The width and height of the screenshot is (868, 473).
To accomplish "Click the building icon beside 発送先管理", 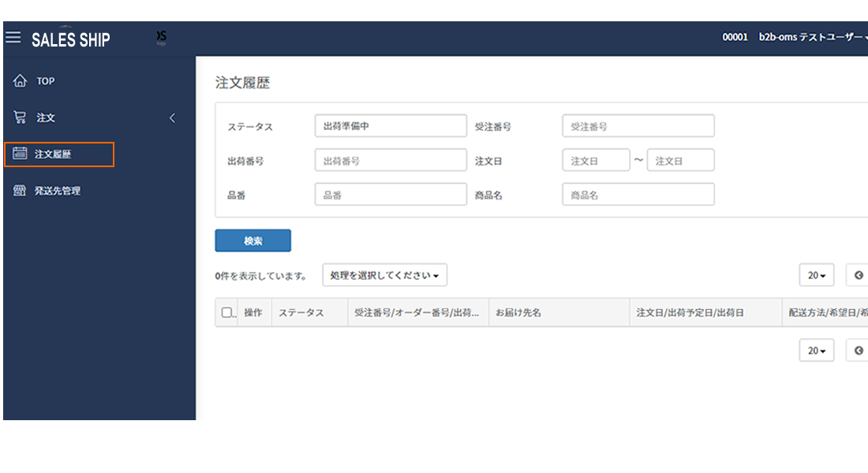I will 20,190.
